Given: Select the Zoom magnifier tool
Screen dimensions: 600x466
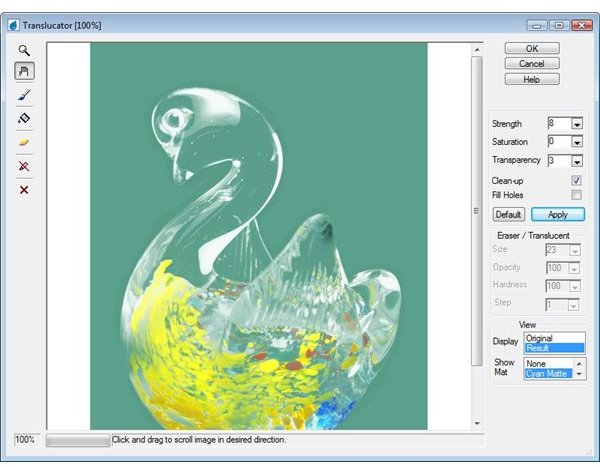Looking at the screenshot, I should point(24,51).
